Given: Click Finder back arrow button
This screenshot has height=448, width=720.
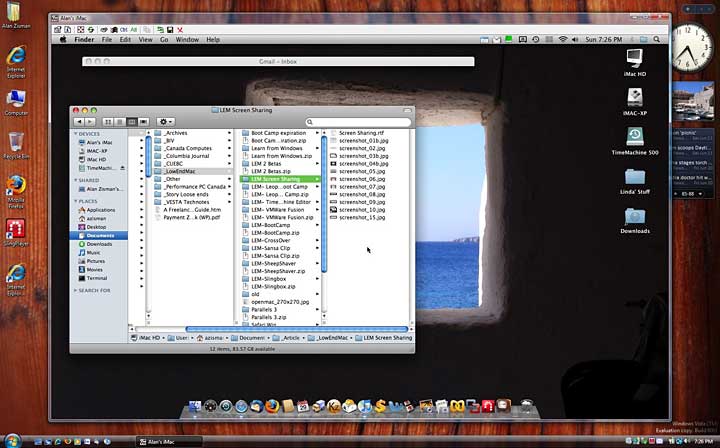Looking at the screenshot, I should (79, 122).
